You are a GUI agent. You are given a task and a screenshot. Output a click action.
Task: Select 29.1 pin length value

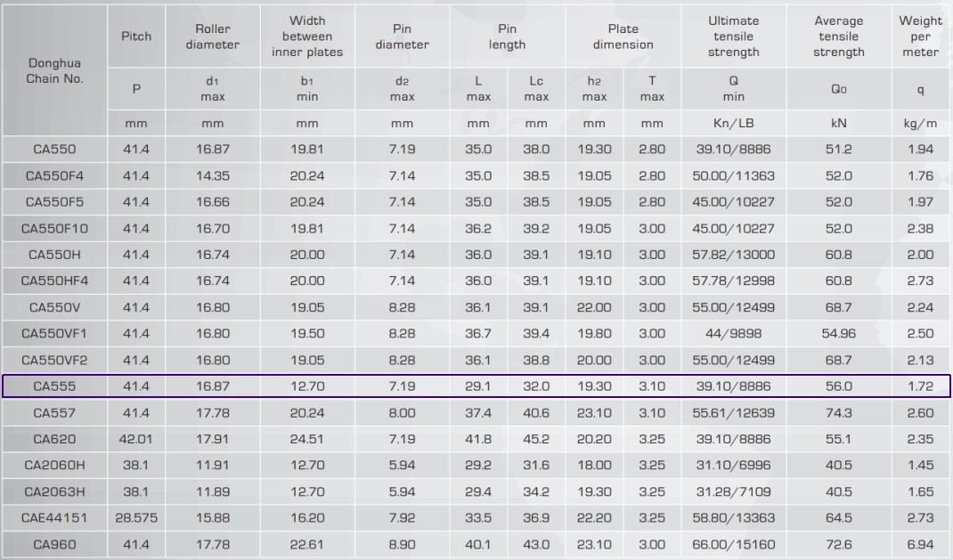pos(478,386)
